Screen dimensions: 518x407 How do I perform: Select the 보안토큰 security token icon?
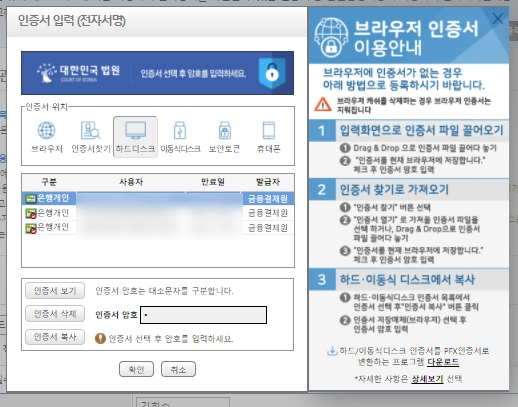click(224, 137)
